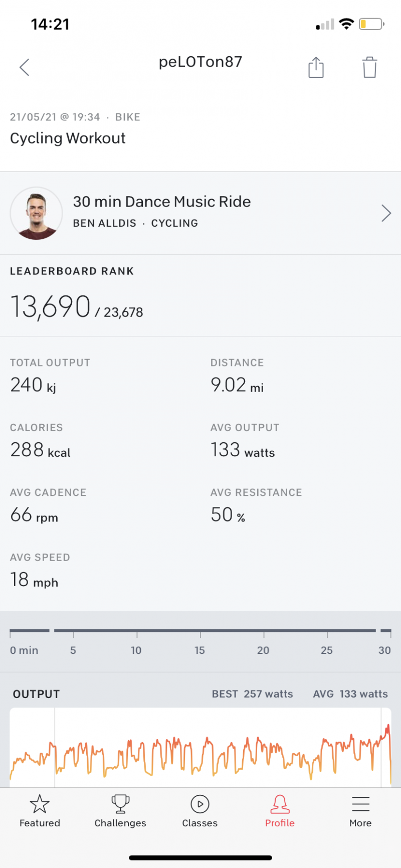The width and height of the screenshot is (401, 868).
Task: Tap the leaderboard rank 13,690
Action: coord(51,306)
